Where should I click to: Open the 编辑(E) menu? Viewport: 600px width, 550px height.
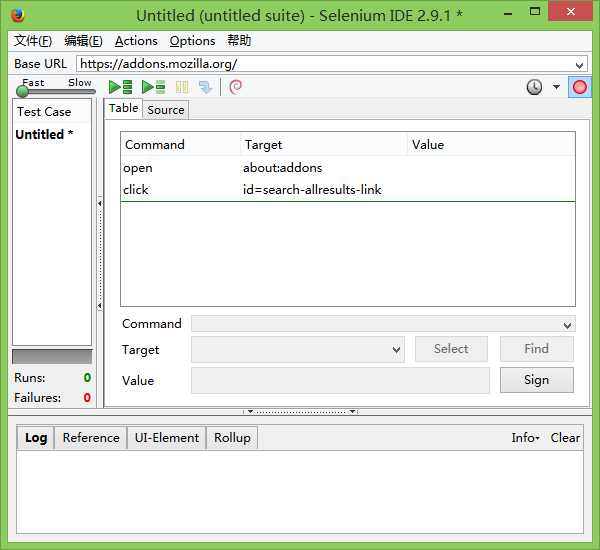(x=83, y=41)
